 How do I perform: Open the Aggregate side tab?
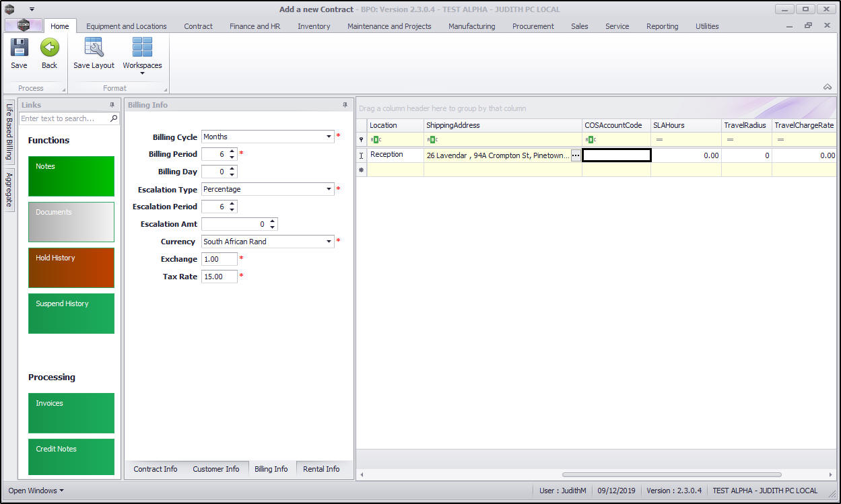point(9,189)
